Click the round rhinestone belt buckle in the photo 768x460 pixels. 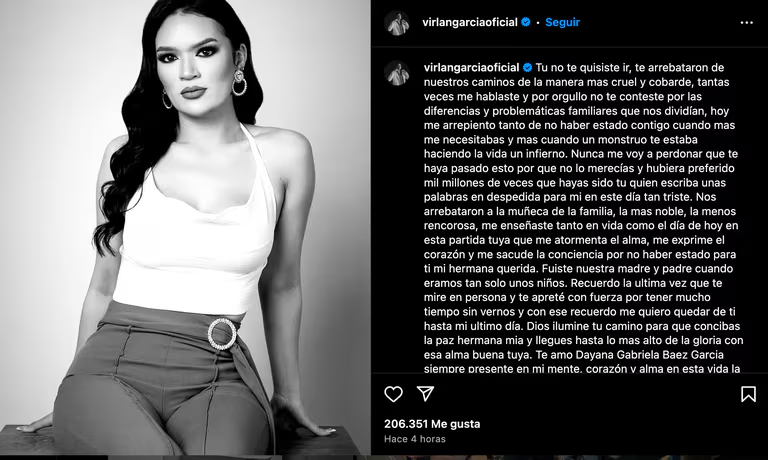[x=222, y=334]
